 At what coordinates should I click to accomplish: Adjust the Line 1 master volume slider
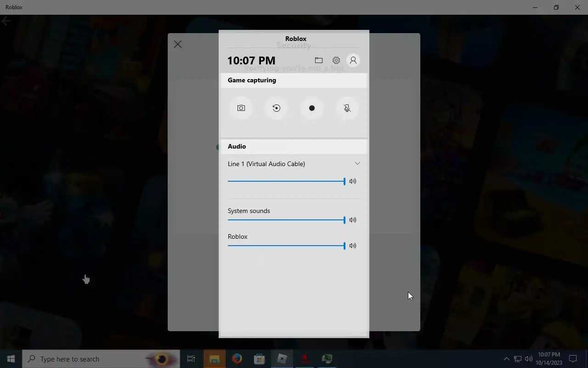point(286,181)
